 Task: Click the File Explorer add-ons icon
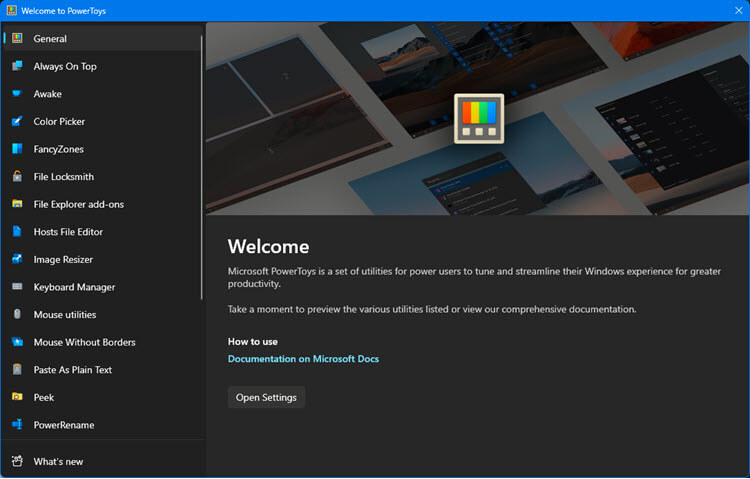tap(17, 204)
